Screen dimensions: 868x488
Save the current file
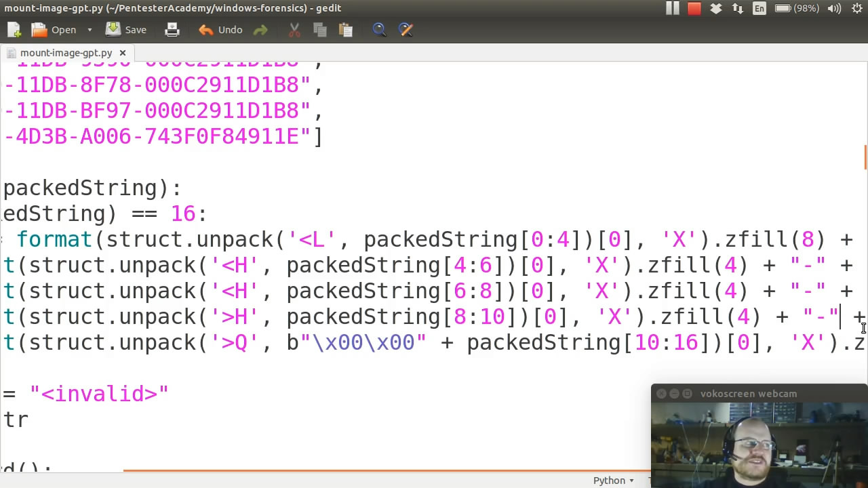coord(126,30)
